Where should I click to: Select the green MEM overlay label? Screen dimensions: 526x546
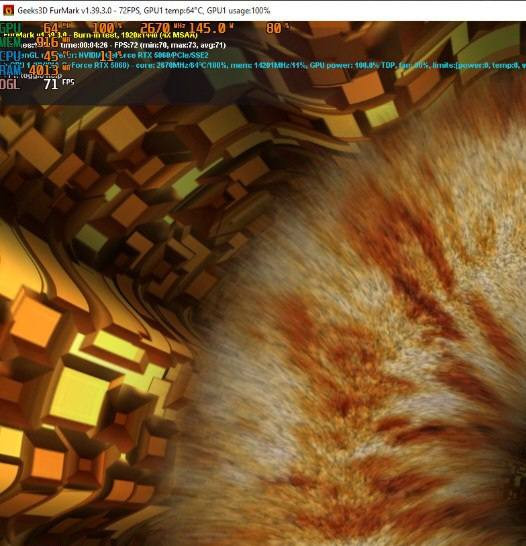point(10,42)
